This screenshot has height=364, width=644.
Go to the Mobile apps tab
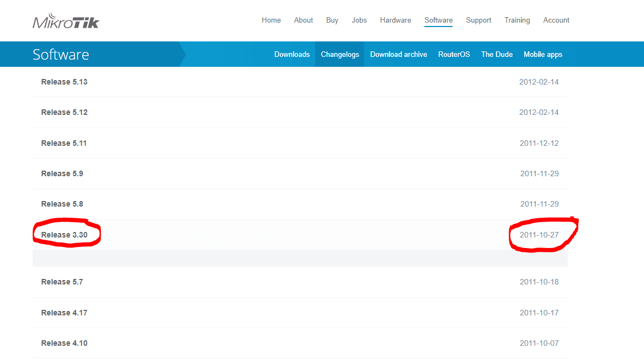[x=542, y=54]
